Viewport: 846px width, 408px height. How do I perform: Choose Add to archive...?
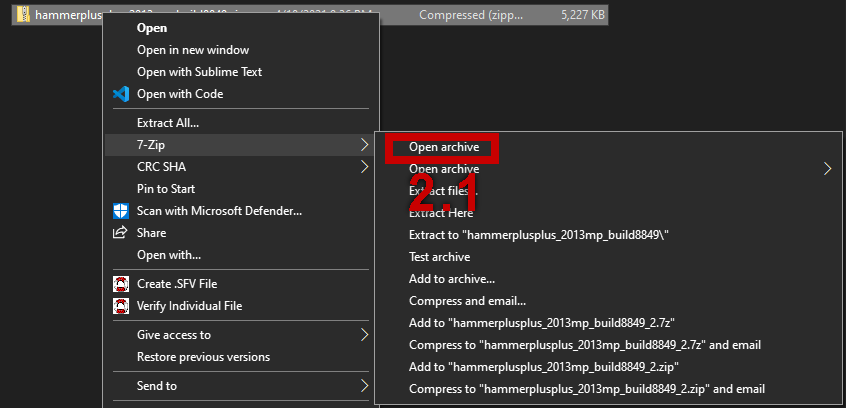[x=452, y=279]
